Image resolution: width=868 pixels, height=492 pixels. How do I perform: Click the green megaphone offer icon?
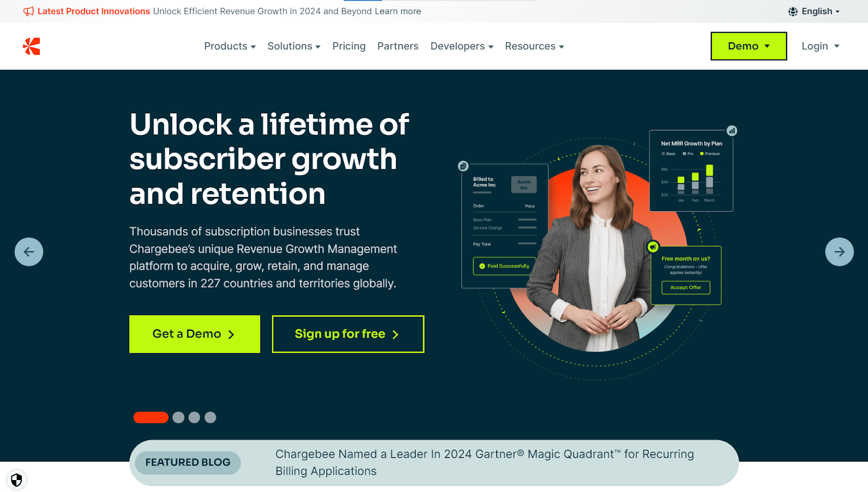point(653,247)
